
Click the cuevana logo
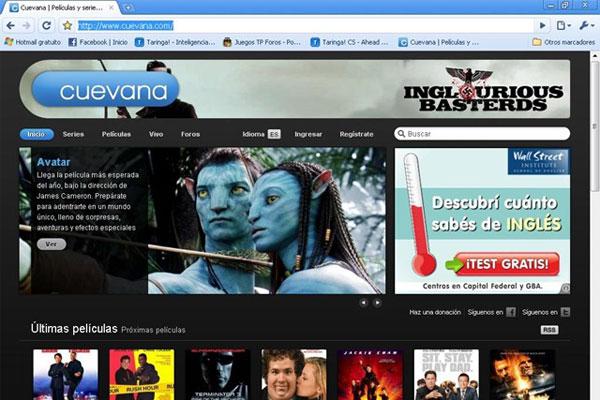click(105, 89)
